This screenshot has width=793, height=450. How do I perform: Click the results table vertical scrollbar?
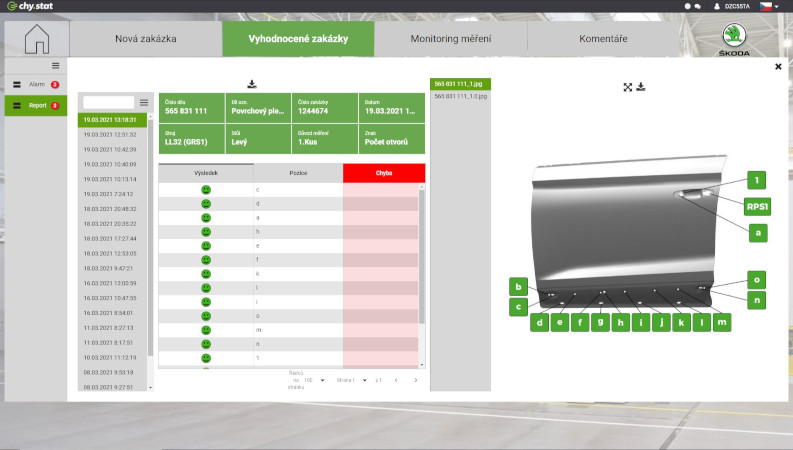coord(422,256)
